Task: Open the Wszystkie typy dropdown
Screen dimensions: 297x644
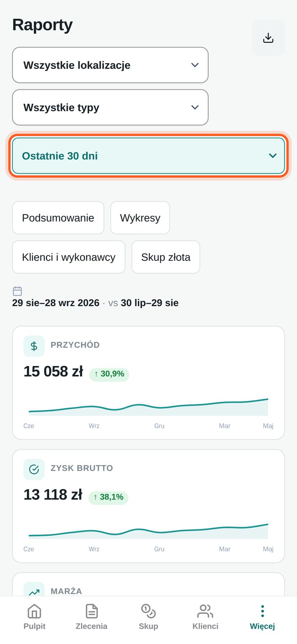Action: click(110, 107)
